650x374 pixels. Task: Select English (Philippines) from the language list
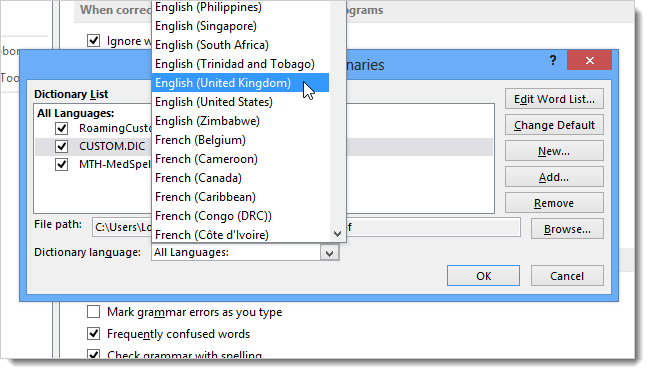240,7
